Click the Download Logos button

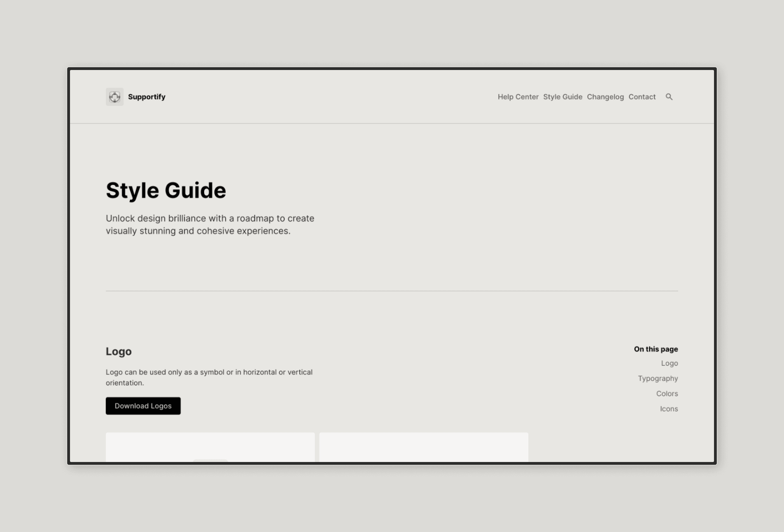coord(143,405)
